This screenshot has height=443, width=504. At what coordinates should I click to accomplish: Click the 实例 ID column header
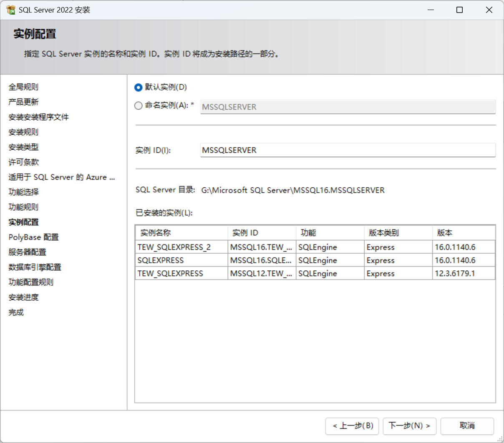pyautogui.click(x=262, y=233)
